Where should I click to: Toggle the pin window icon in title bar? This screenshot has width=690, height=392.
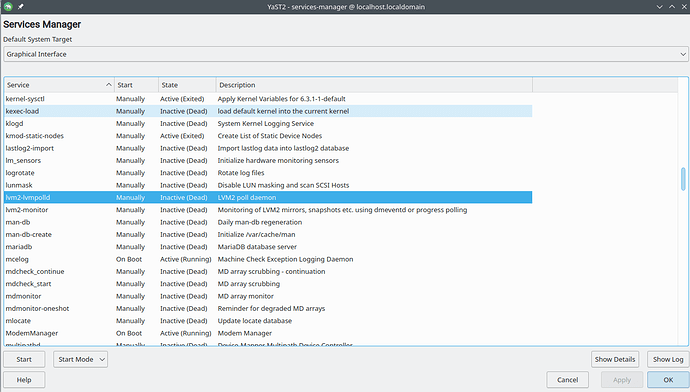pyautogui.click(x=21, y=7)
